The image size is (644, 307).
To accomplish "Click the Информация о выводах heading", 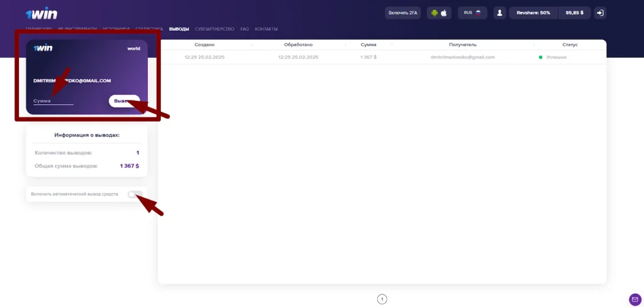I will [87, 135].
